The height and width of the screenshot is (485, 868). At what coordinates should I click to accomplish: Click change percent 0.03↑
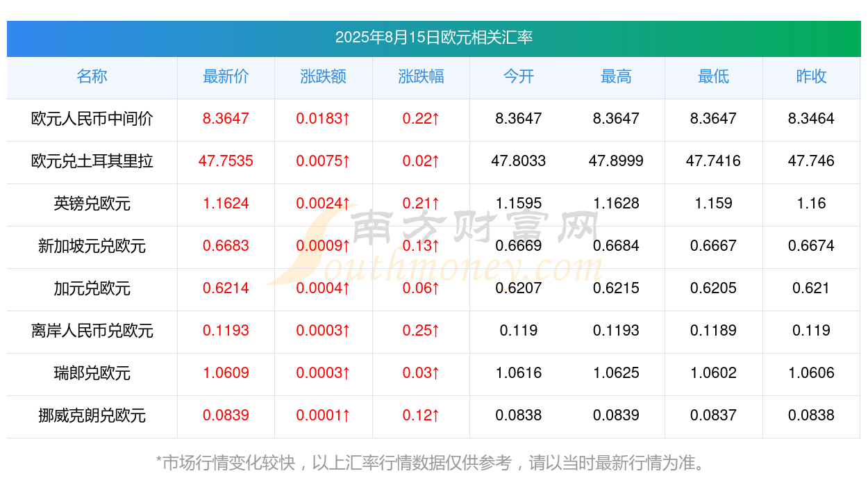421,373
